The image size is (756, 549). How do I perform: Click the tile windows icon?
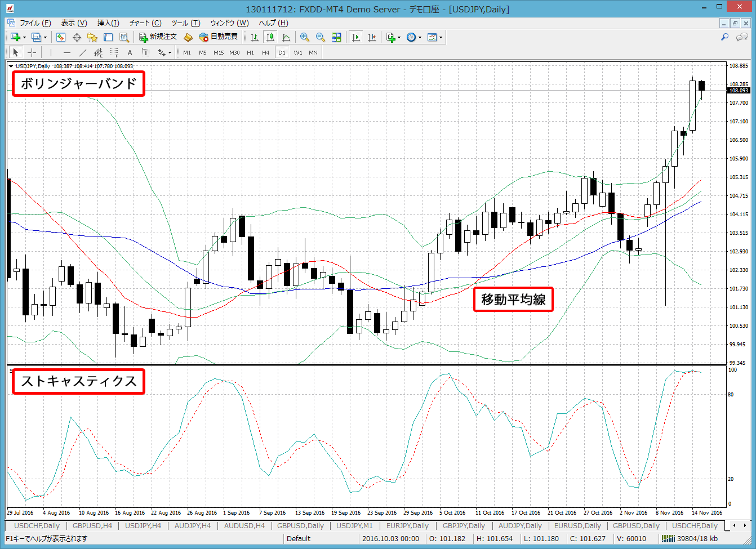pos(336,37)
